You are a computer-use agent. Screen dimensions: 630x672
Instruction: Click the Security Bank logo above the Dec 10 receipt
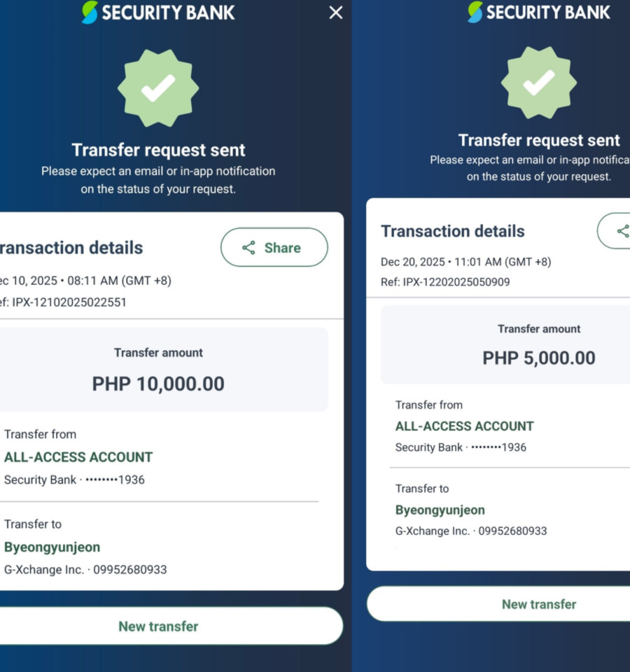[158, 13]
